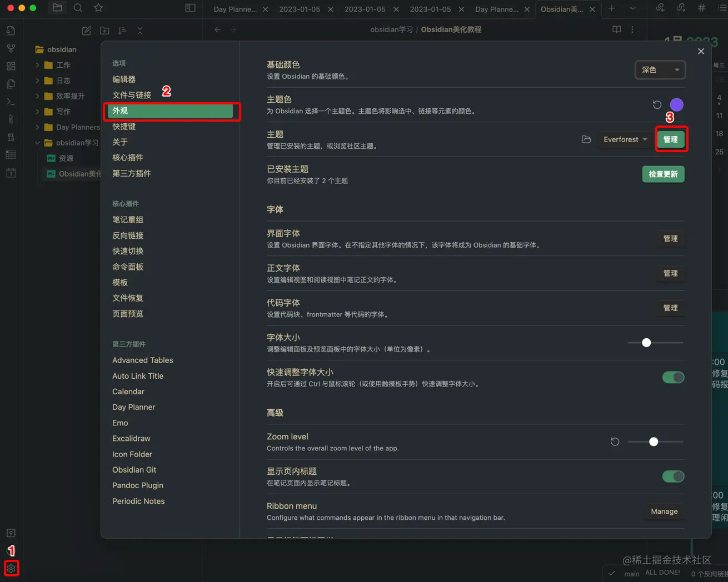Create a new folder icon
The image size is (728, 582).
coord(104,31)
